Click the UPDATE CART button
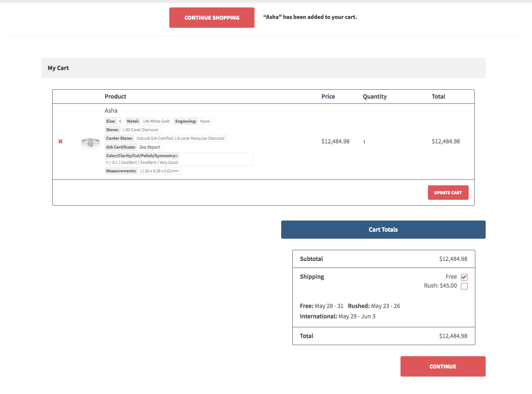 448,192
